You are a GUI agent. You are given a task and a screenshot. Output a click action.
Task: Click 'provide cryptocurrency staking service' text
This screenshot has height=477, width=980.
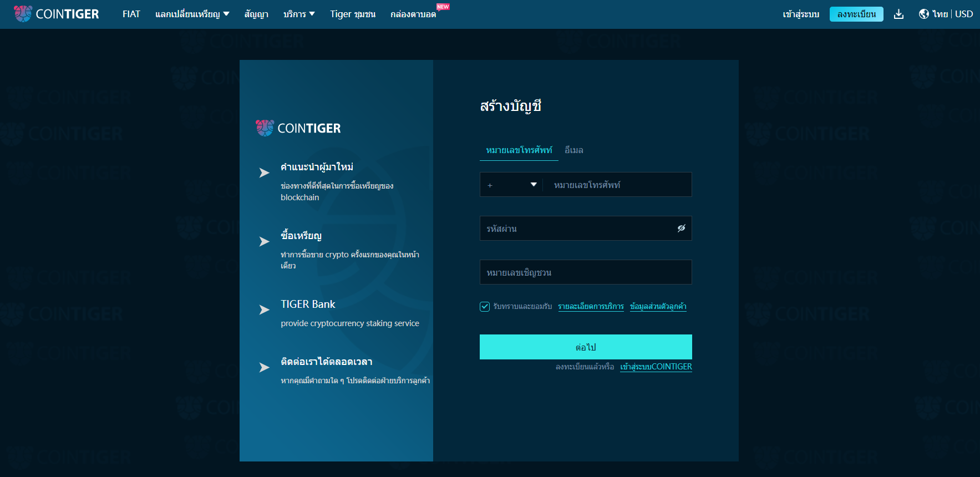pyautogui.click(x=350, y=323)
